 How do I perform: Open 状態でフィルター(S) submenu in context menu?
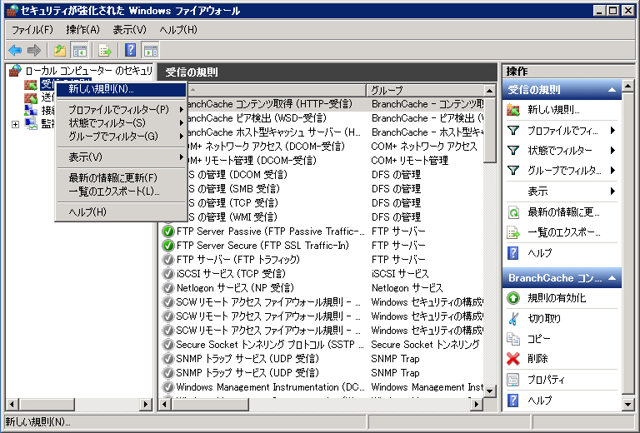121,123
